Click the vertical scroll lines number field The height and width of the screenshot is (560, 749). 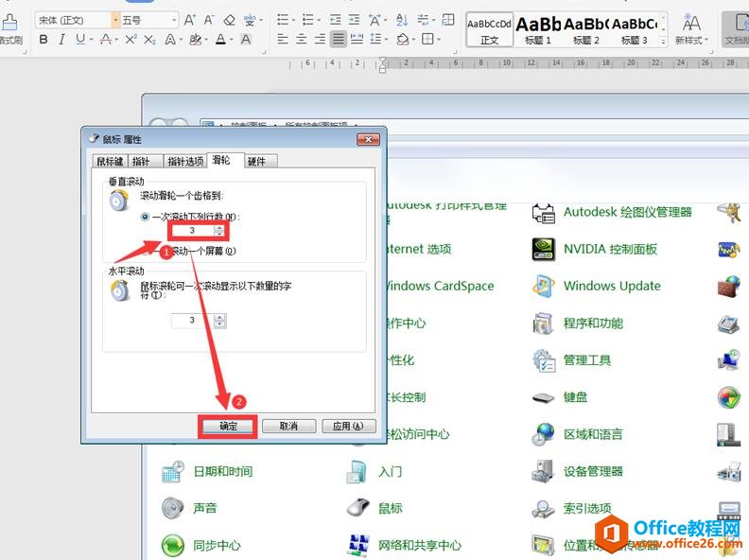pos(194,231)
